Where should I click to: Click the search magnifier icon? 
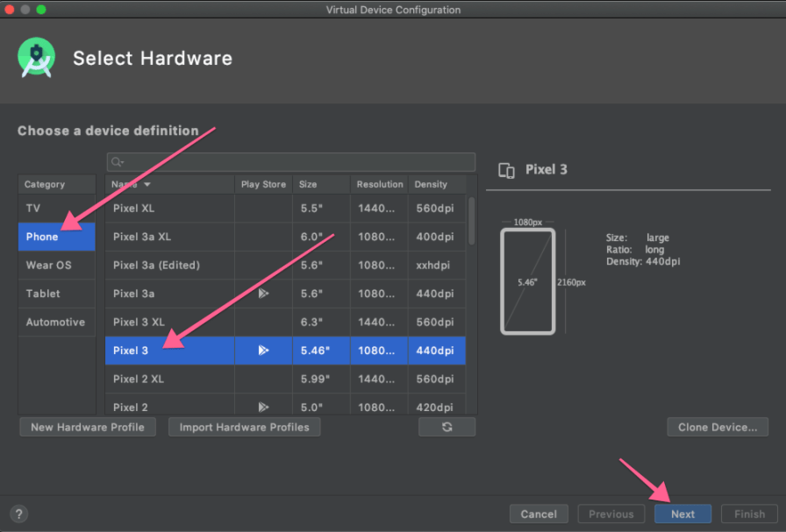[117, 162]
